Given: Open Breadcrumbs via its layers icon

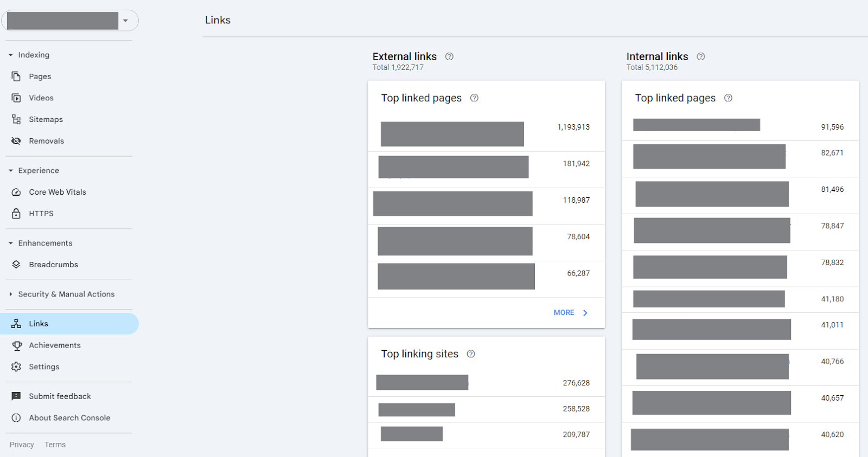Looking at the screenshot, I should point(16,265).
